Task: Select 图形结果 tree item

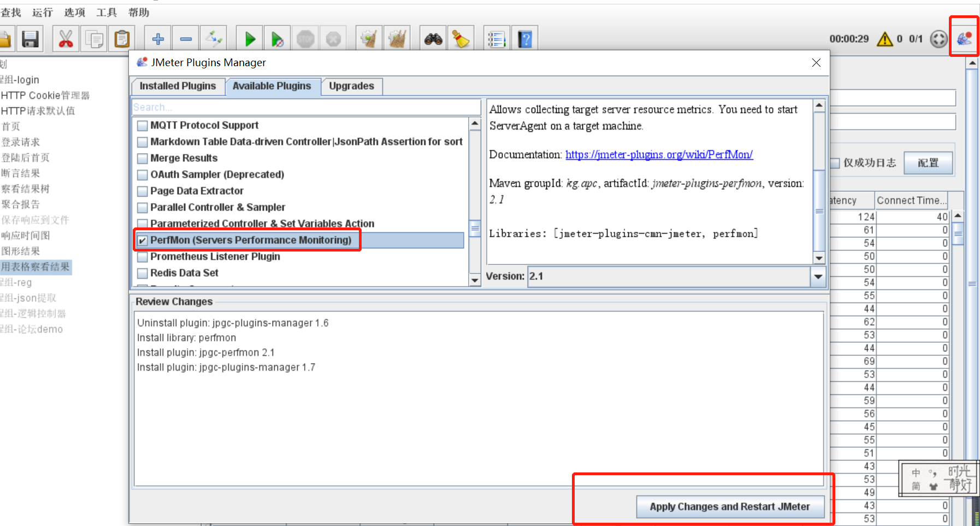Action: [x=20, y=252]
